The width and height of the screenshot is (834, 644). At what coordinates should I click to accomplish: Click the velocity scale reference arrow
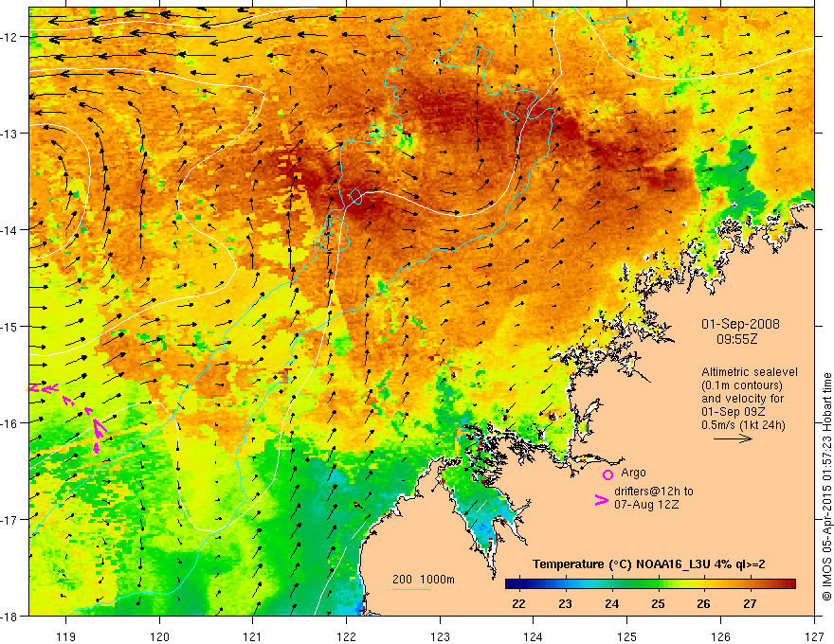tap(733, 438)
